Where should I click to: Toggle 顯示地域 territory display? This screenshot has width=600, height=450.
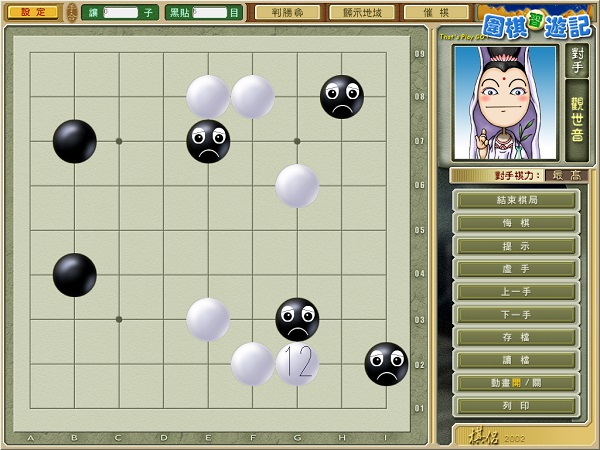click(361, 13)
